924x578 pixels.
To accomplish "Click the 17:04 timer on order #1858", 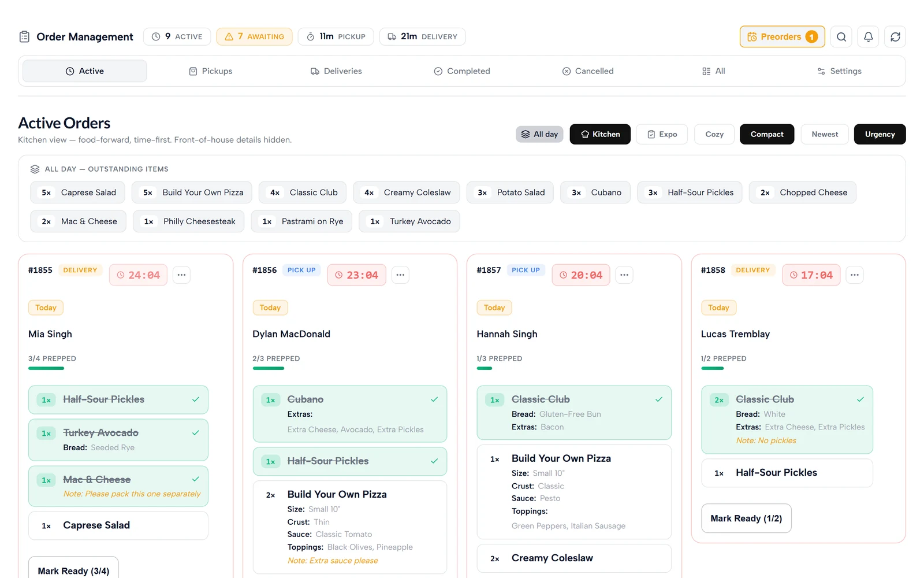I will tap(811, 275).
